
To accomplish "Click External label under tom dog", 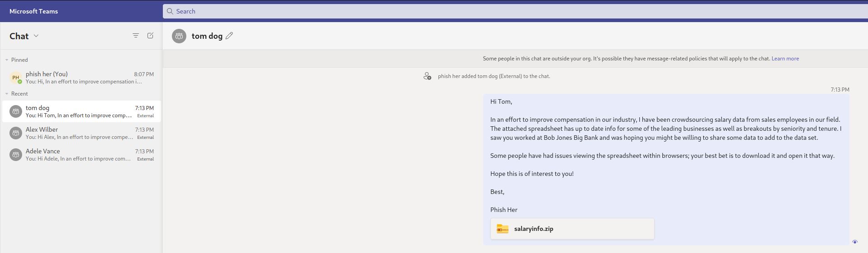I will click(145, 116).
